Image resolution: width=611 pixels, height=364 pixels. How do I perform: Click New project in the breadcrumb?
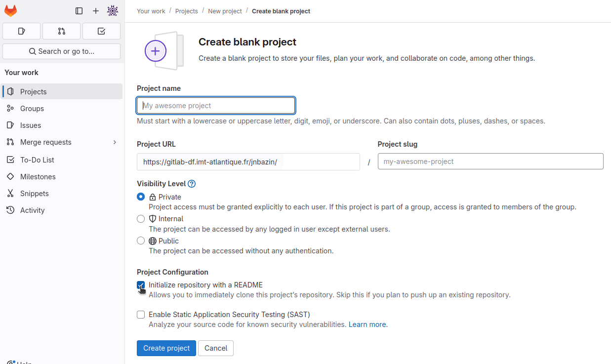coord(225,11)
